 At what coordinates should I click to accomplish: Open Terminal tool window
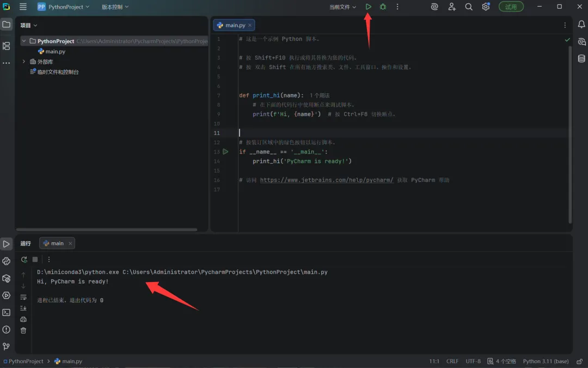(7, 312)
